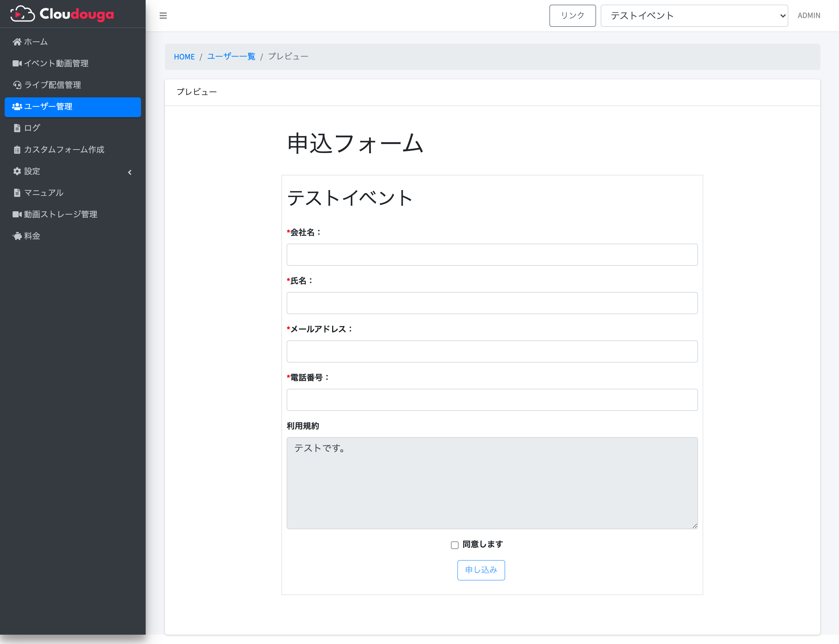
Task: Open ホーム in the sidebar
Action: click(x=73, y=42)
